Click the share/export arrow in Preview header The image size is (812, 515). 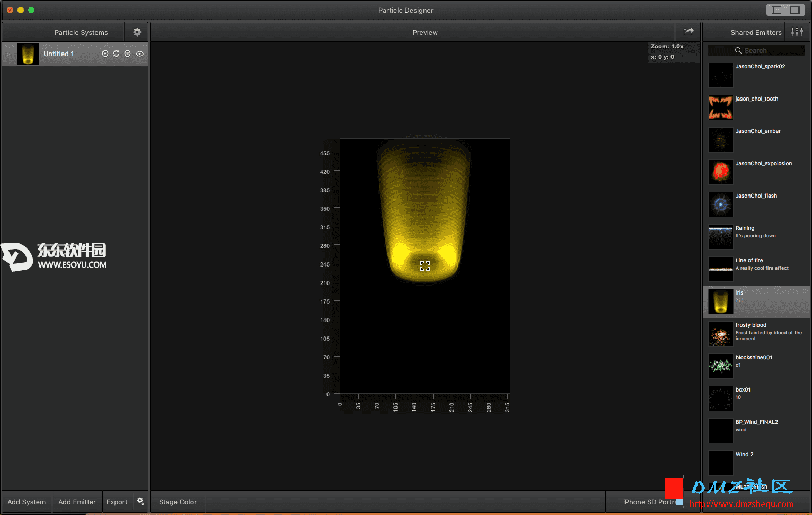pyautogui.click(x=689, y=32)
